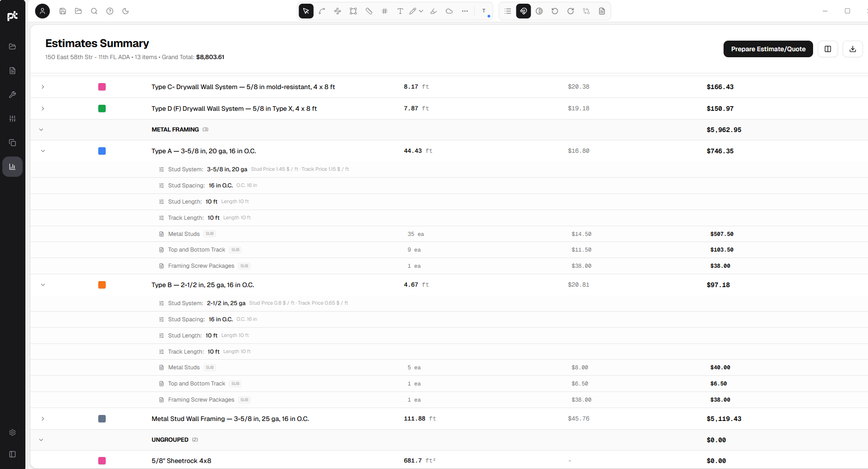Pick the highlighter tool
Image resolution: width=868 pixels, height=469 pixels.
434,11
